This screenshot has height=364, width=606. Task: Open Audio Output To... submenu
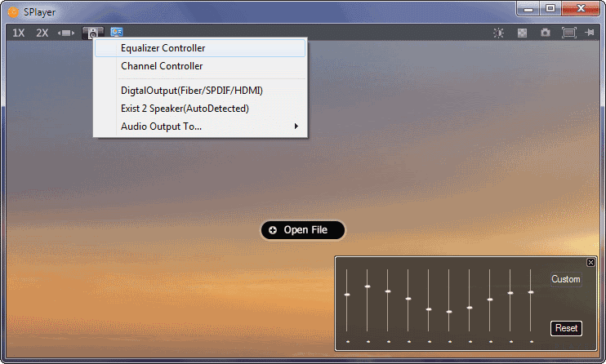200,127
